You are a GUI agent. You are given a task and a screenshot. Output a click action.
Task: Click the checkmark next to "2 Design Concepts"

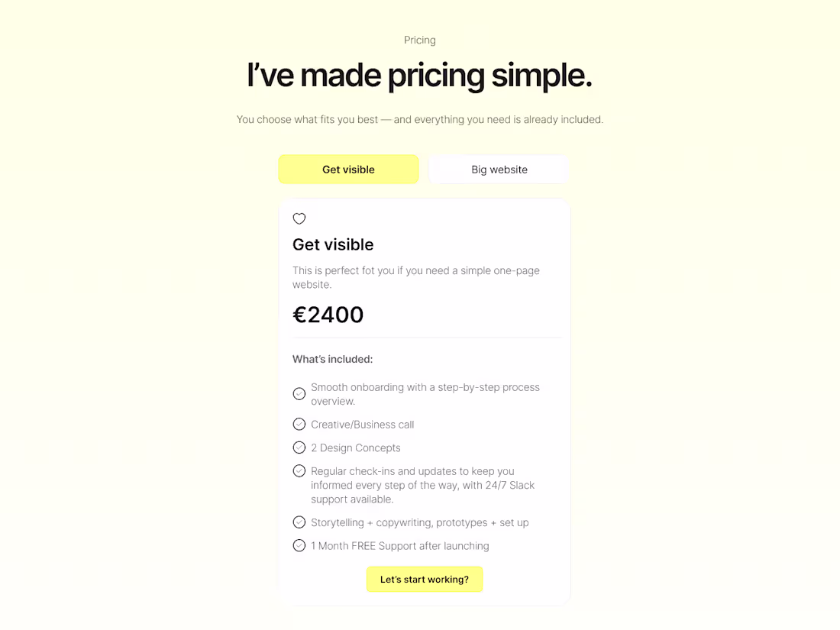(299, 447)
